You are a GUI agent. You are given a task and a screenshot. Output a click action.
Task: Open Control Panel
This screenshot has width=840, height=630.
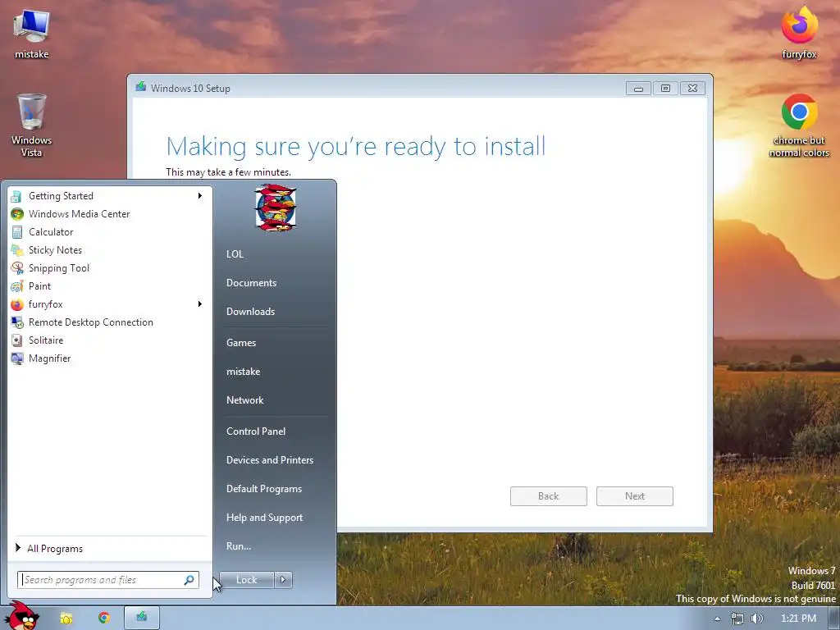coord(256,431)
